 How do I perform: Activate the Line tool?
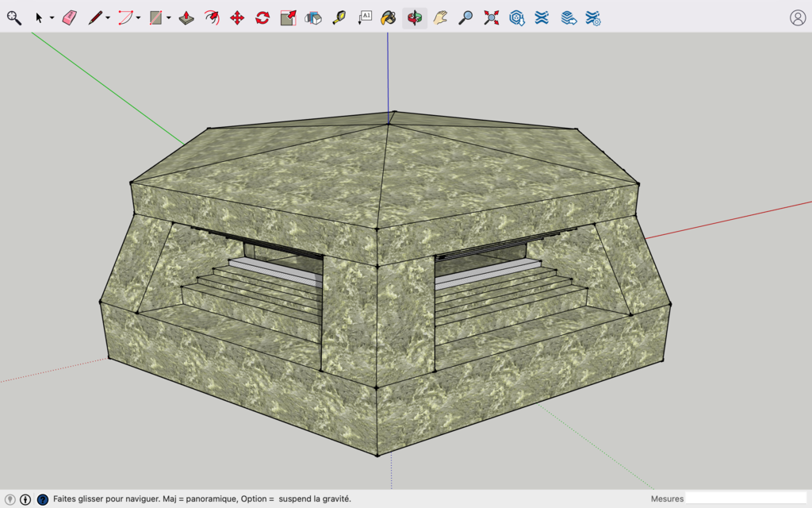[x=94, y=16]
